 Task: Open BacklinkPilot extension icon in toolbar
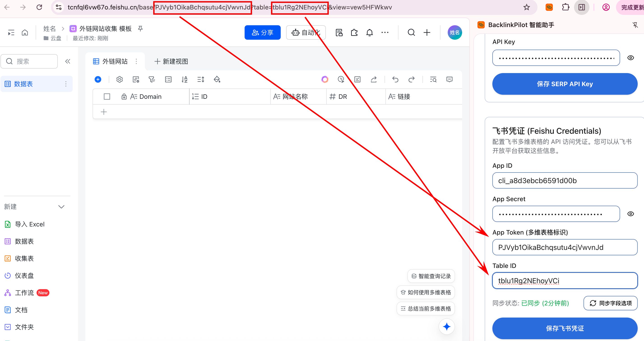[x=549, y=7]
